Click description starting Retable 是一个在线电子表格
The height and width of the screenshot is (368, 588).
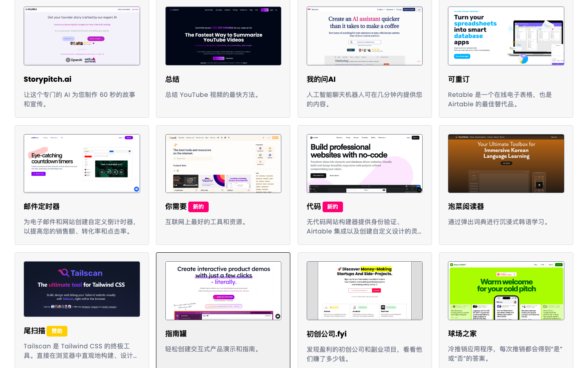500,99
